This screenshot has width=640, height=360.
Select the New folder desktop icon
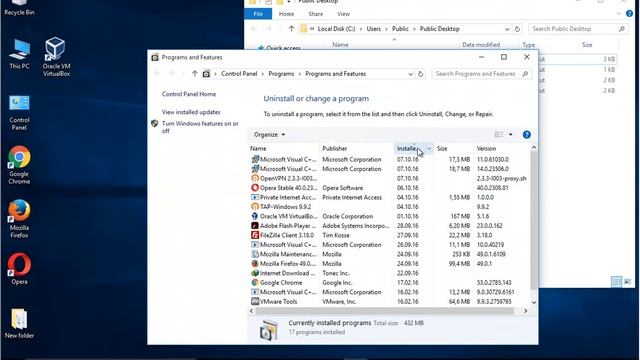point(19,324)
